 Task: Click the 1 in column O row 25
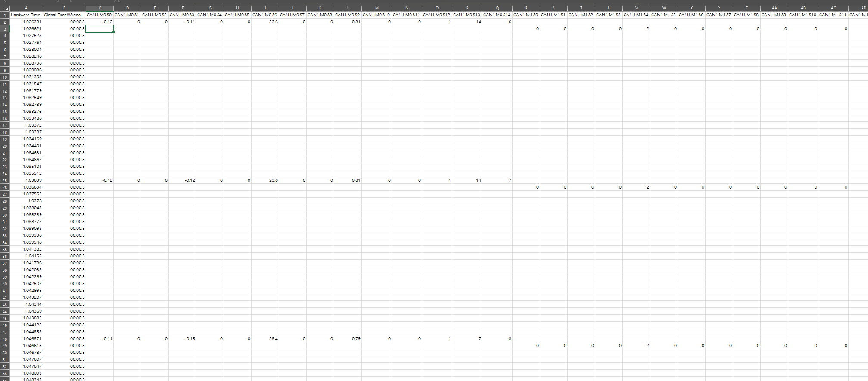click(x=437, y=180)
